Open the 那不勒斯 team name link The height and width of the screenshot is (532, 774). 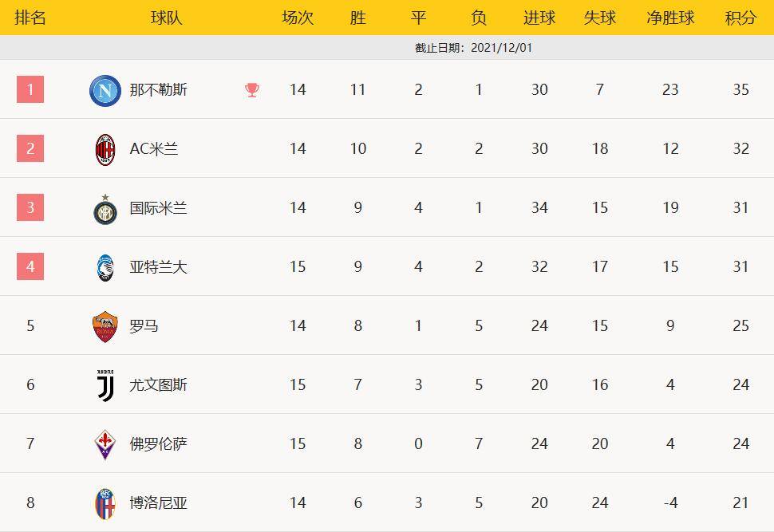point(159,90)
